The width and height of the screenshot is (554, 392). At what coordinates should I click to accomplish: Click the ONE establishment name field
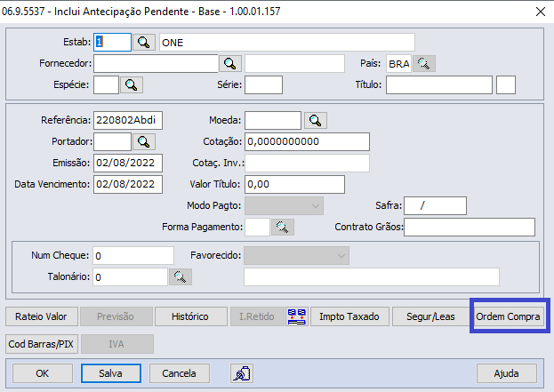click(x=287, y=43)
